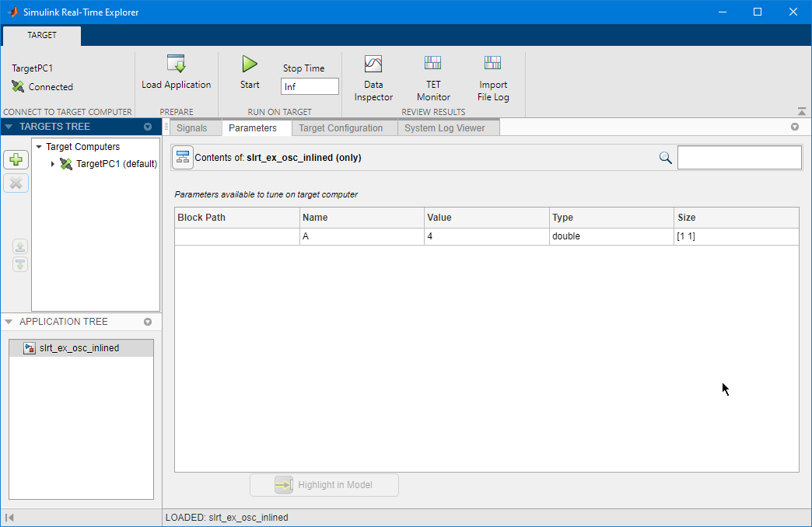This screenshot has width=812, height=527.
Task: Open the TARGETS TREE panel options dropdown
Action: pyautogui.click(x=148, y=127)
